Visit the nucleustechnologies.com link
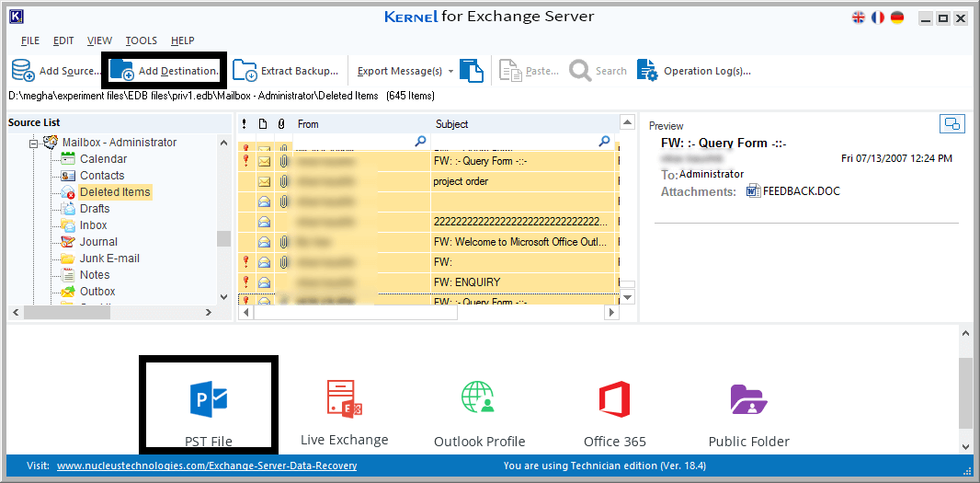Screen dimensions: 980x483 [x=207, y=466]
